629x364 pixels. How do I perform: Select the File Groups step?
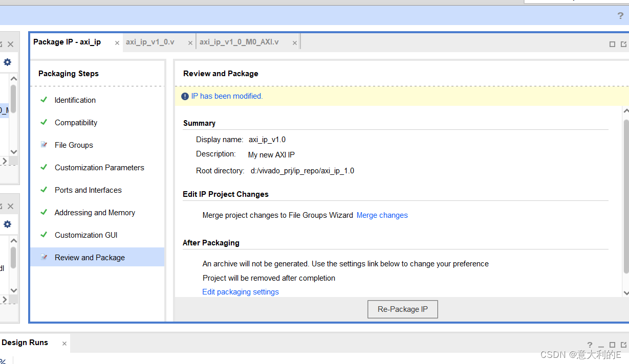pyautogui.click(x=74, y=145)
